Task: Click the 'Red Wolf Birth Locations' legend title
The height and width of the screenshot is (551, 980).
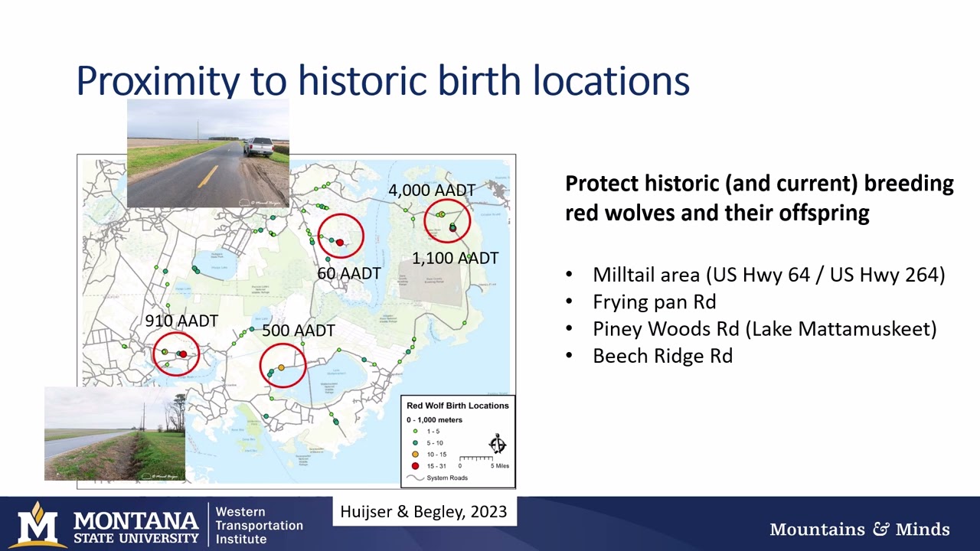Action: point(457,406)
